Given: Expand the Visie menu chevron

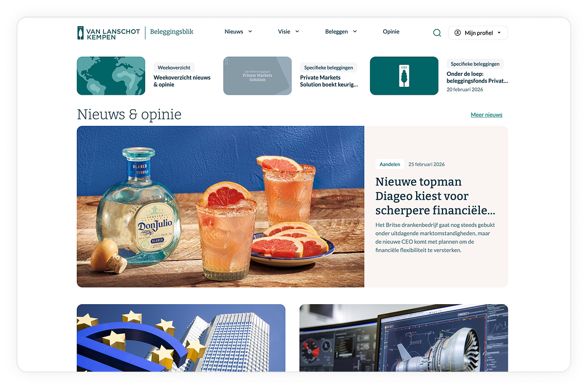Looking at the screenshot, I should pyautogui.click(x=297, y=32).
